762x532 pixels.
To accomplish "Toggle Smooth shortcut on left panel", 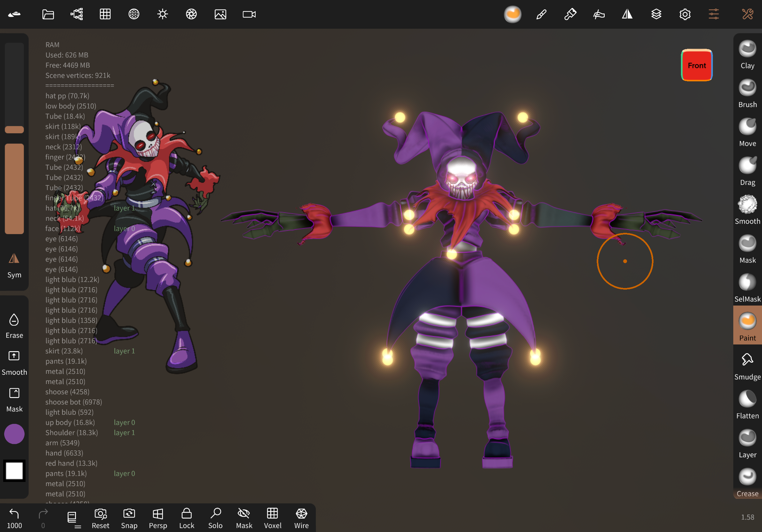I will [x=14, y=363].
